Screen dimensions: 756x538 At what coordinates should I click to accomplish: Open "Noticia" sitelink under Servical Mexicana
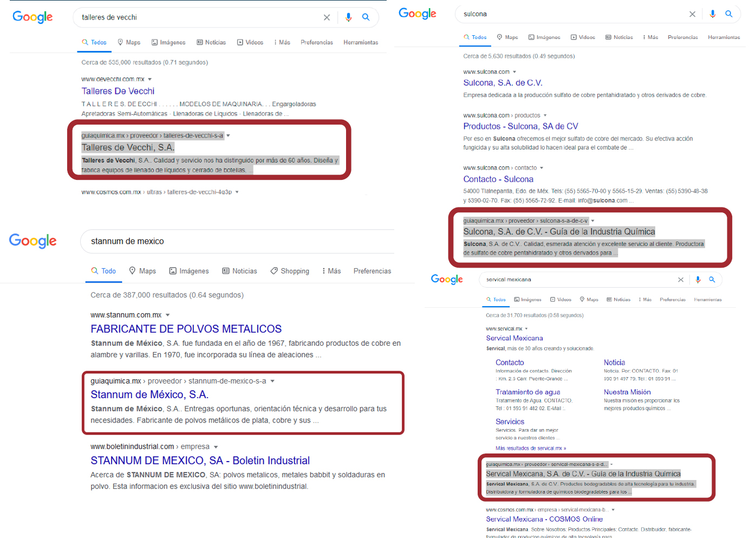click(614, 362)
